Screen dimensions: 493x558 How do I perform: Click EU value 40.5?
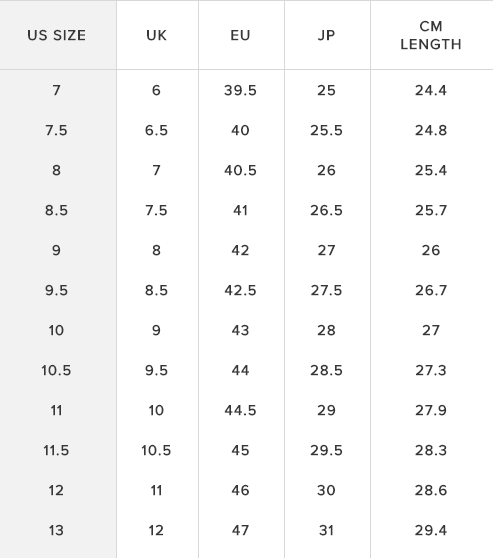click(240, 170)
